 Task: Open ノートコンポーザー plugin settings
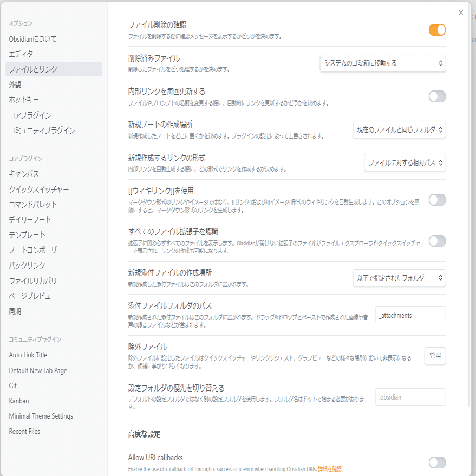pyautogui.click(x=54, y=250)
